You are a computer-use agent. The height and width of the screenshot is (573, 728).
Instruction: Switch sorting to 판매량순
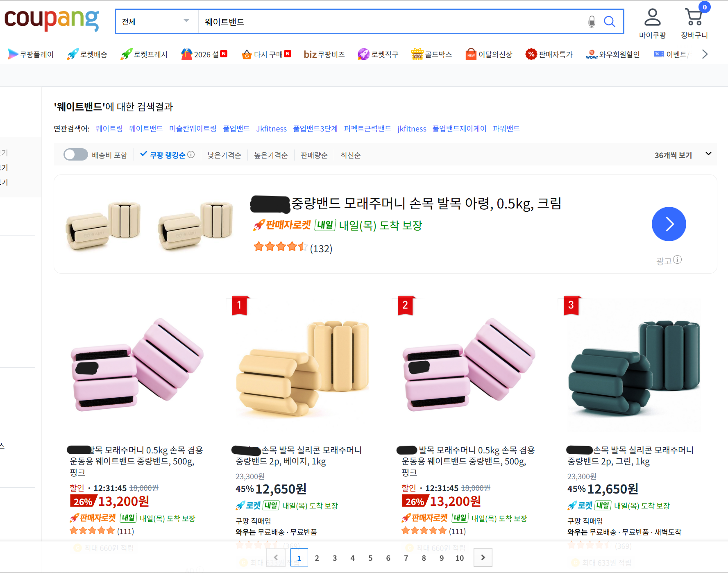pyautogui.click(x=314, y=155)
